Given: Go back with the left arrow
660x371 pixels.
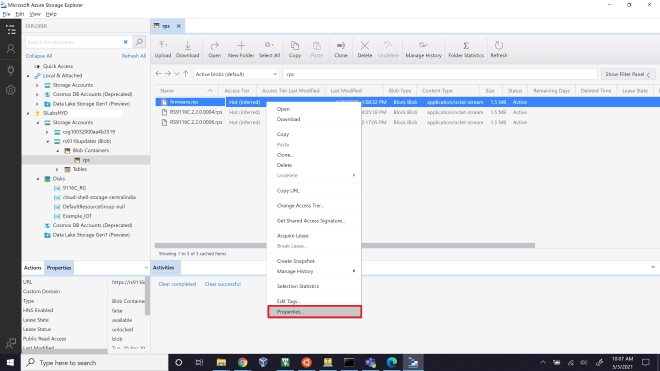Looking at the screenshot, I should click(x=158, y=74).
